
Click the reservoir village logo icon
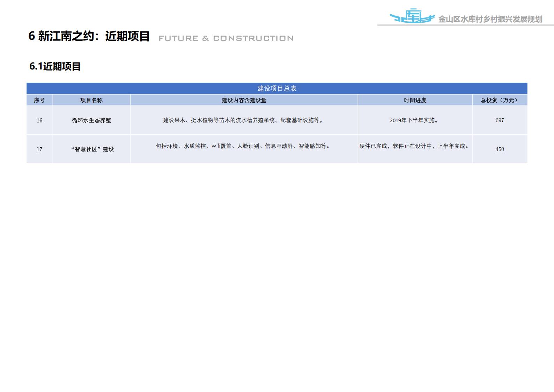click(x=412, y=16)
